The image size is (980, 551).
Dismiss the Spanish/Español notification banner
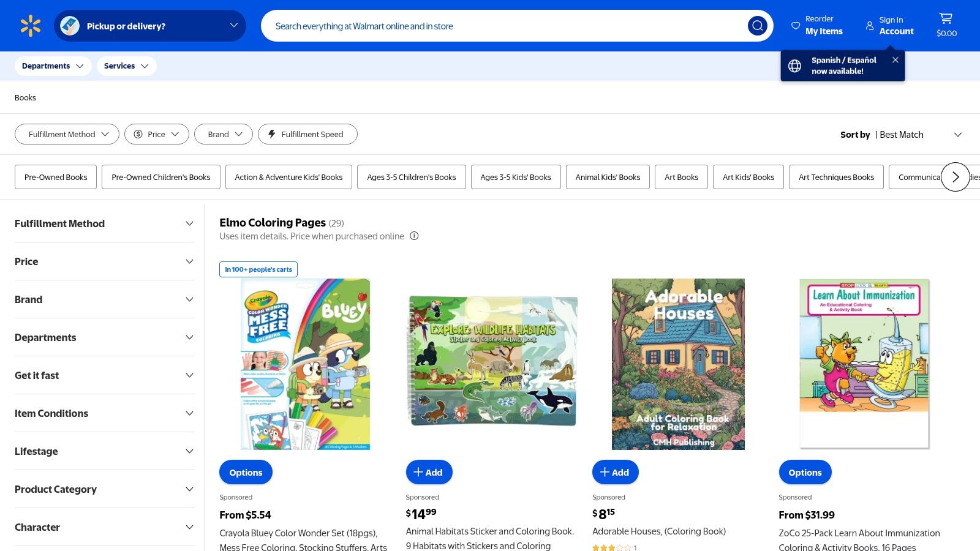coord(895,60)
